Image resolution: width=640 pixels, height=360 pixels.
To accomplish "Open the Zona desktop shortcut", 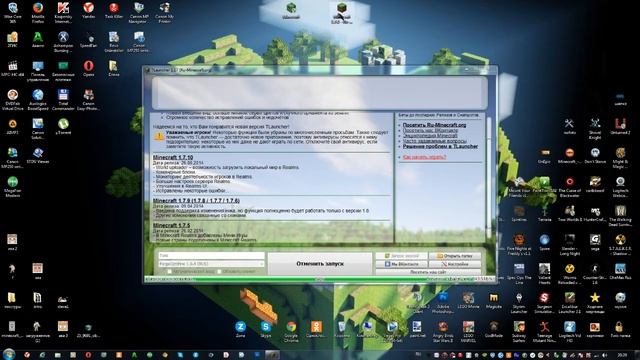I will [240, 329].
